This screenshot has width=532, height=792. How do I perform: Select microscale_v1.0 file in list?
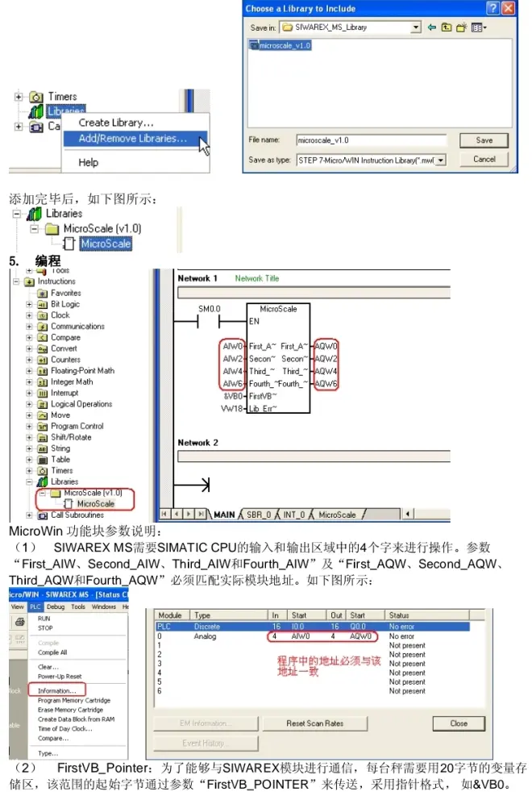pyautogui.click(x=281, y=45)
